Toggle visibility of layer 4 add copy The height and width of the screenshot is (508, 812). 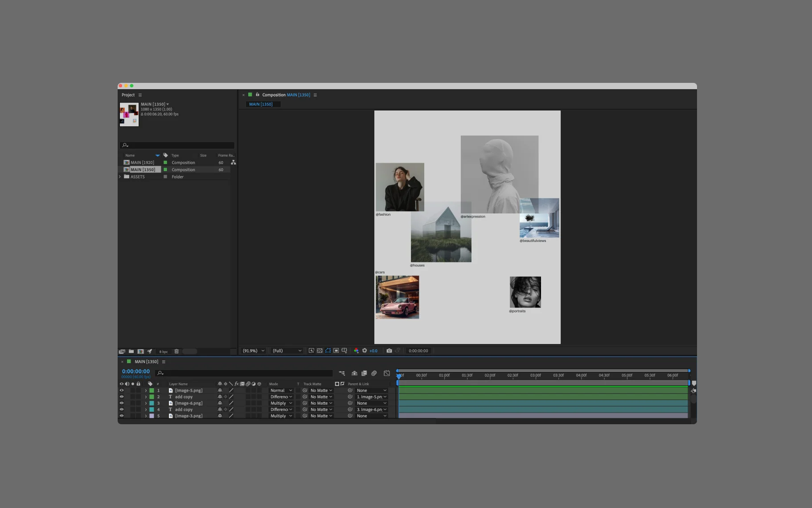[x=121, y=410]
